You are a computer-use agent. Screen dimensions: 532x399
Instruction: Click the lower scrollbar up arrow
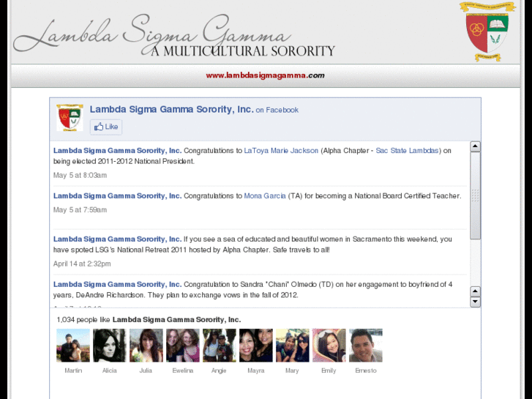tap(476, 291)
